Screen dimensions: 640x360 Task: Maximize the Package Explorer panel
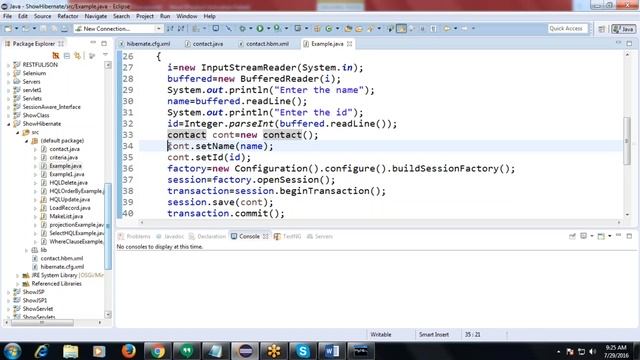pos(104,43)
